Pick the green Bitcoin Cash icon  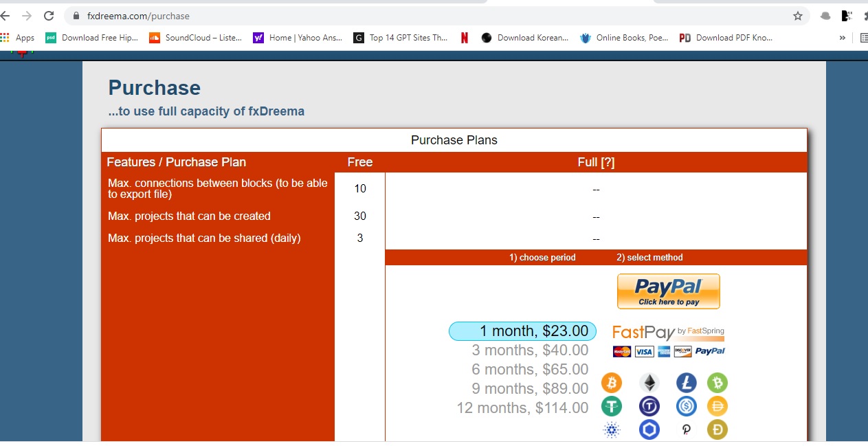717,383
